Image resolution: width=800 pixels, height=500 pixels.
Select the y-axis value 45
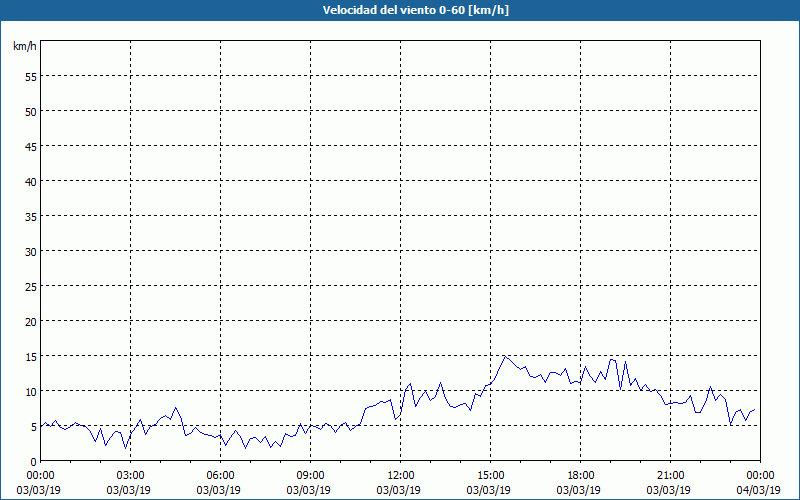[x=31, y=146]
